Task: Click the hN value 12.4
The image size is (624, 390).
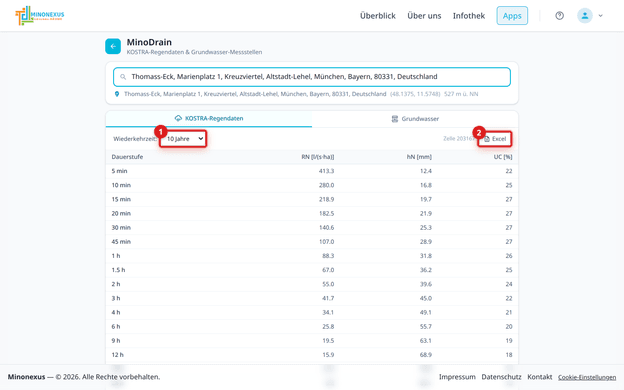Action: pos(426,171)
